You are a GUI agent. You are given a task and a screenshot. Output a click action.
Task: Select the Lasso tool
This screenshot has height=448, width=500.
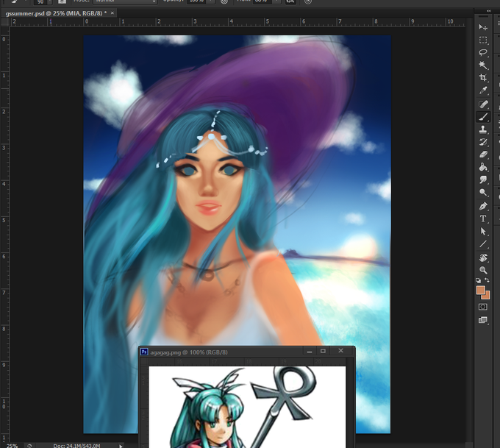(x=483, y=53)
